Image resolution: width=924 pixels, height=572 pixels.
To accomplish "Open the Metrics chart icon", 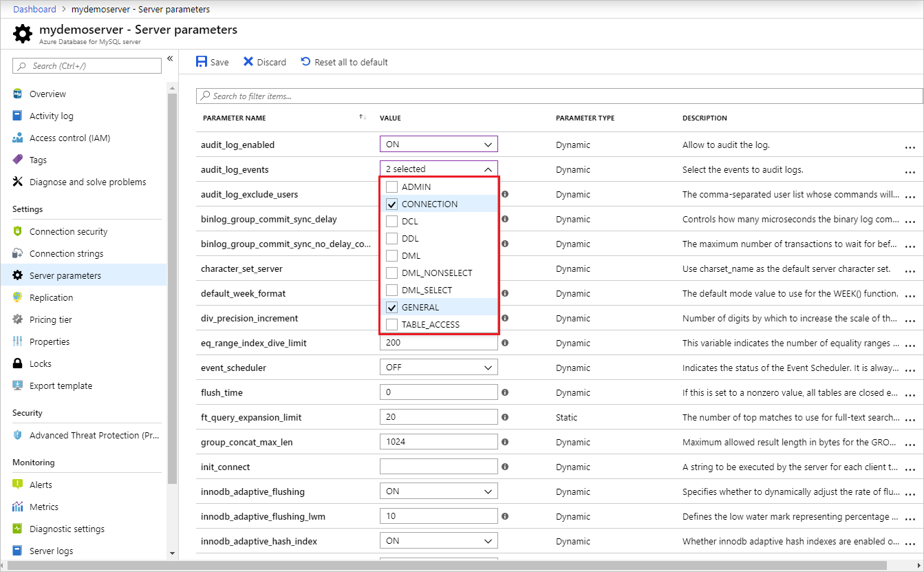I will [x=18, y=507].
